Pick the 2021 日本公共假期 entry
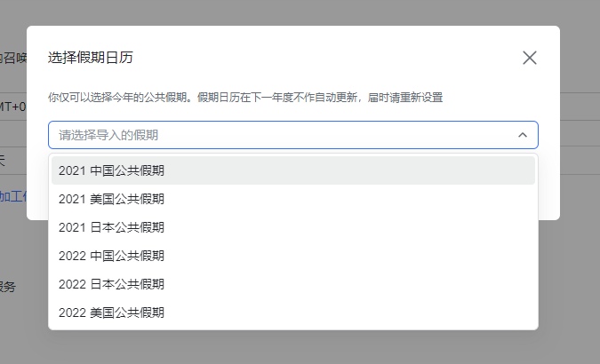This screenshot has width=600, height=364. (111, 227)
